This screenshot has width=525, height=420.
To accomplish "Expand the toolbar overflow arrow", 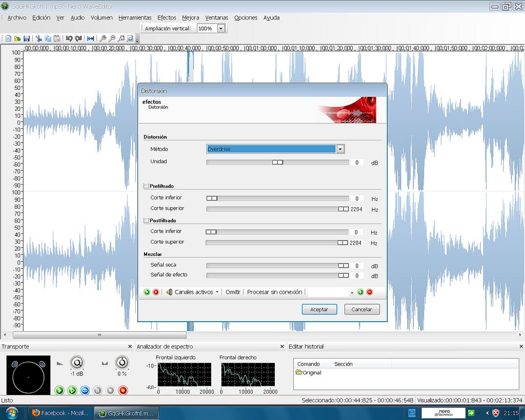I will pyautogui.click(x=137, y=40).
